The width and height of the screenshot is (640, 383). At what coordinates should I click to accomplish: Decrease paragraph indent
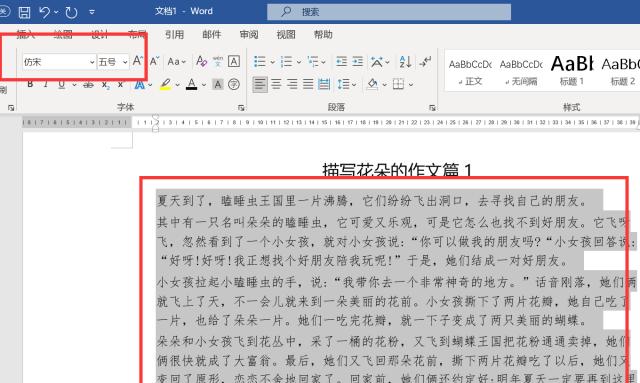click(x=341, y=62)
